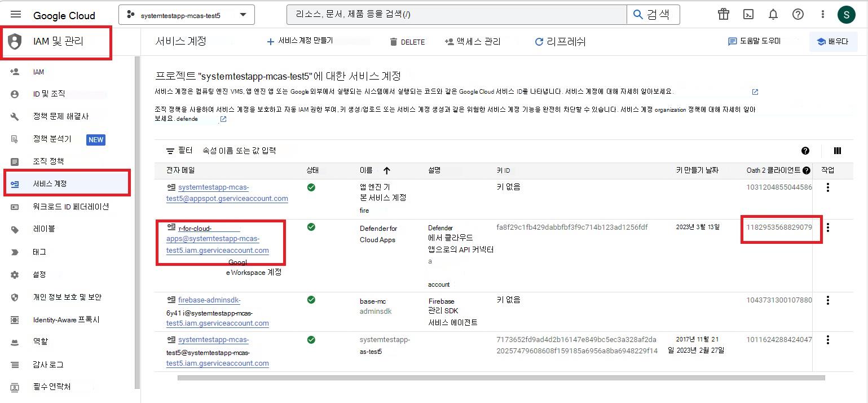Click the 필터 filter icon
868x403 pixels.
point(170,151)
